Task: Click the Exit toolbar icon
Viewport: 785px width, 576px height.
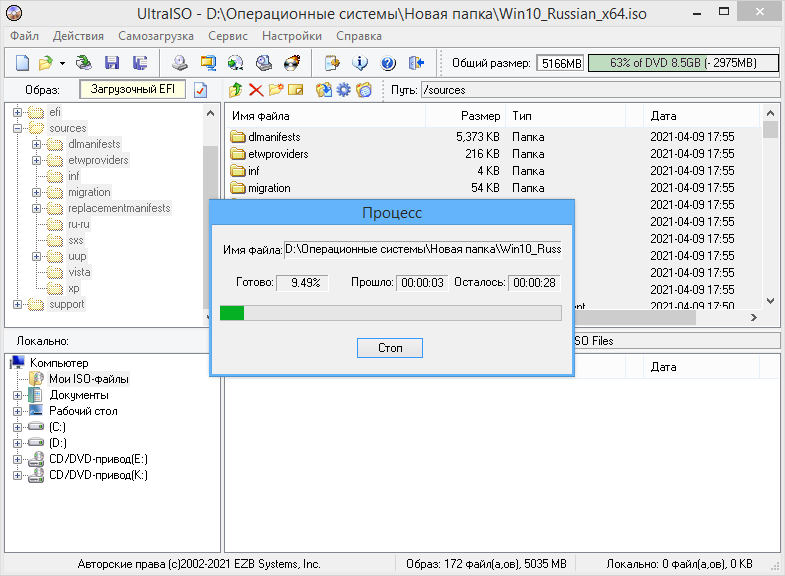Action: tap(416, 63)
